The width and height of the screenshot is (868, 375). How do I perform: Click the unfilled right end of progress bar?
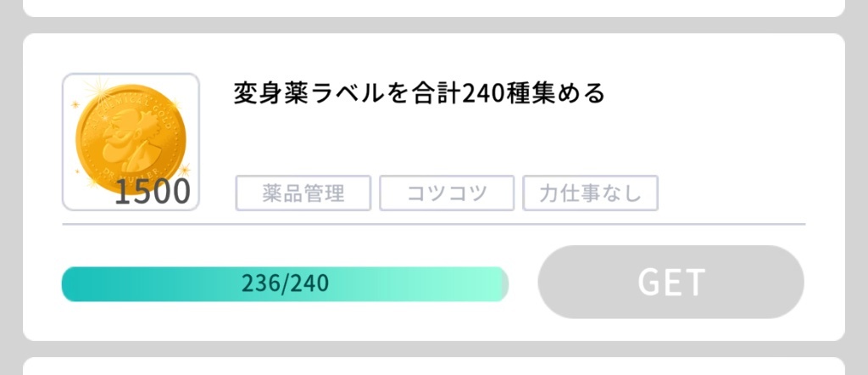pos(506,284)
